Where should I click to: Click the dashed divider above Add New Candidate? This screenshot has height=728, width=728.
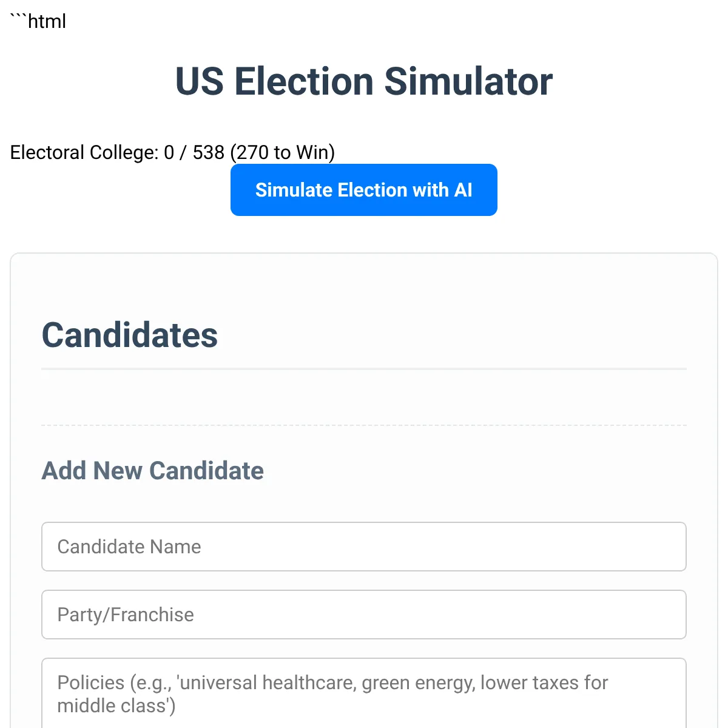pos(363,425)
